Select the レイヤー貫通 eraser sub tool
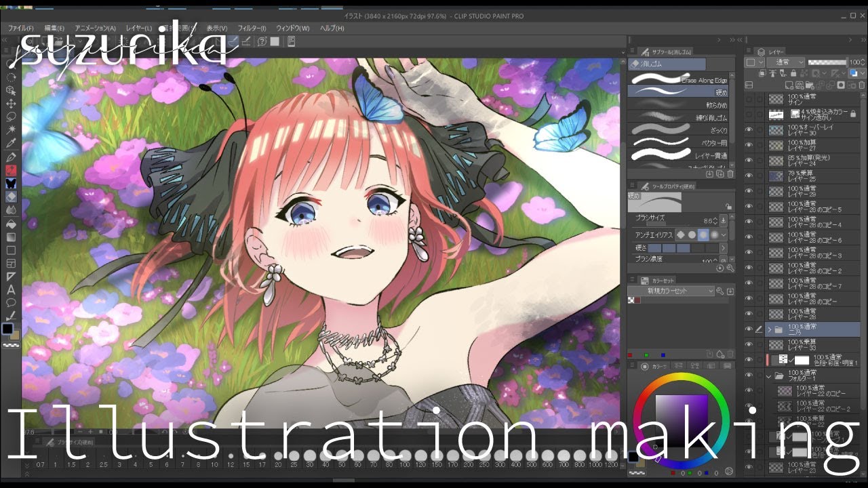The height and width of the screenshot is (488, 868). tap(678, 155)
